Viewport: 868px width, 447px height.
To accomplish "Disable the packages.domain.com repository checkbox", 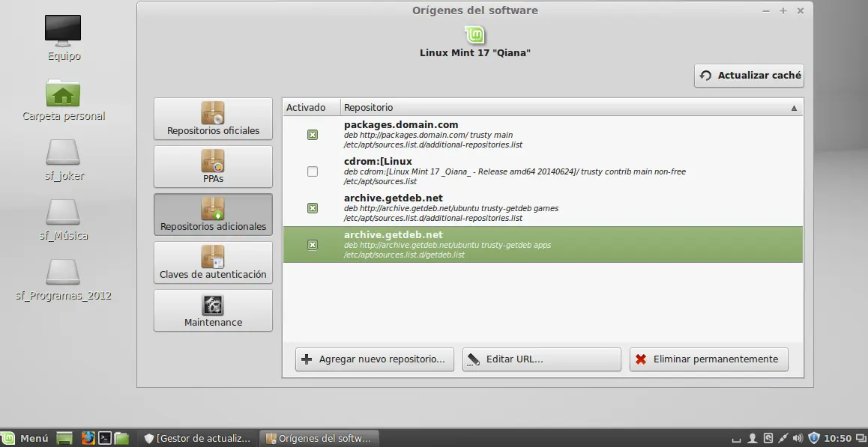I will [313, 135].
